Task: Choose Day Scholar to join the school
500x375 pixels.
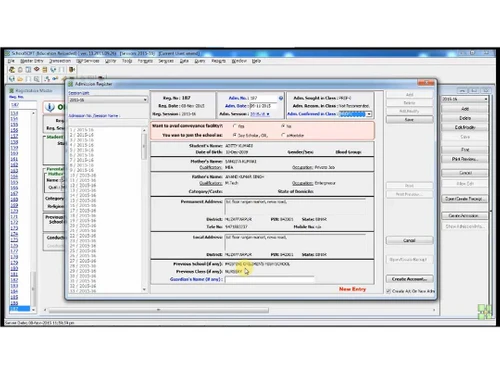Action: click(x=235, y=135)
